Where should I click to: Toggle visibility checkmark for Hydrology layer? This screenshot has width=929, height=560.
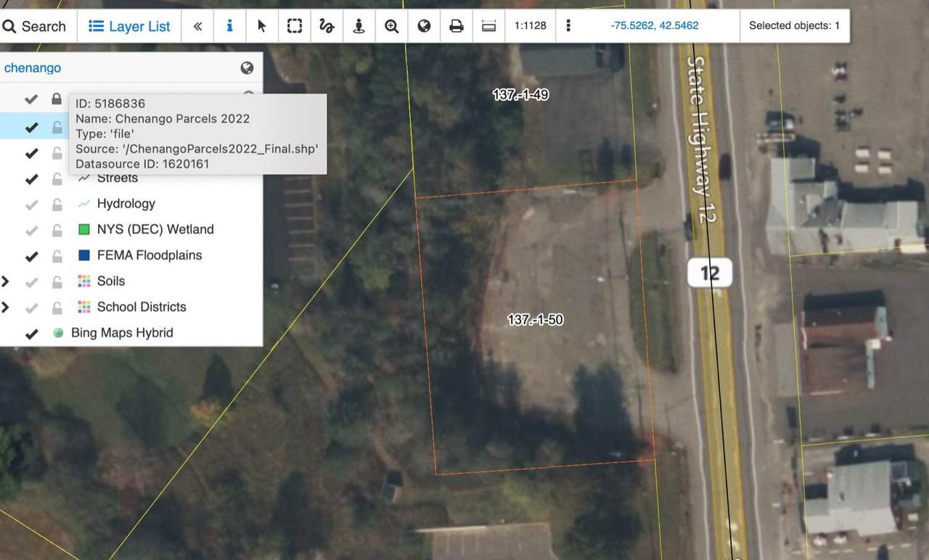click(x=31, y=205)
